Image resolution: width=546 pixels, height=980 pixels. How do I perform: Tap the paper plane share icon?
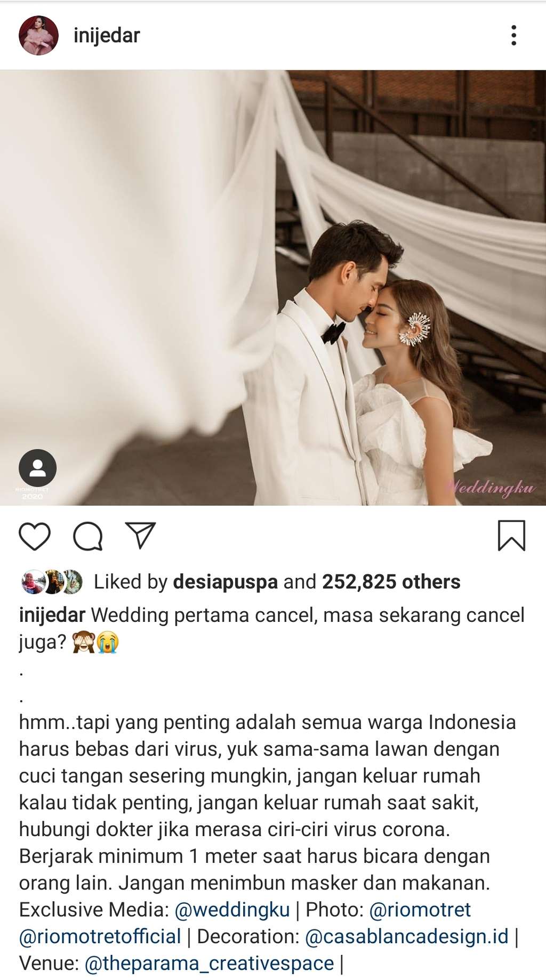click(x=140, y=535)
